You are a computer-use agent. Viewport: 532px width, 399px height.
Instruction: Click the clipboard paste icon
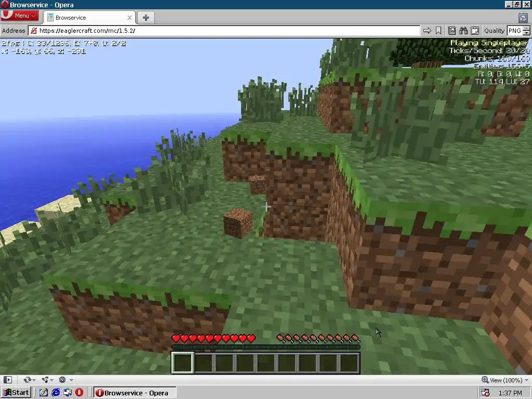[475, 31]
